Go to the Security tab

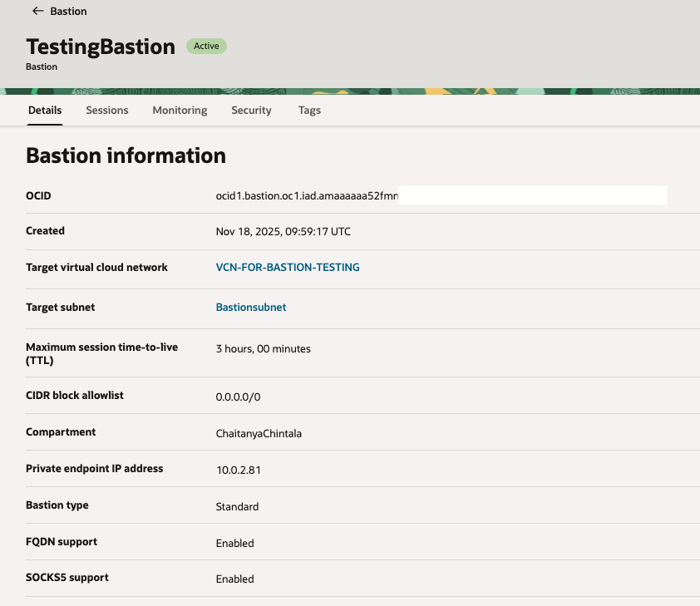pyautogui.click(x=251, y=110)
